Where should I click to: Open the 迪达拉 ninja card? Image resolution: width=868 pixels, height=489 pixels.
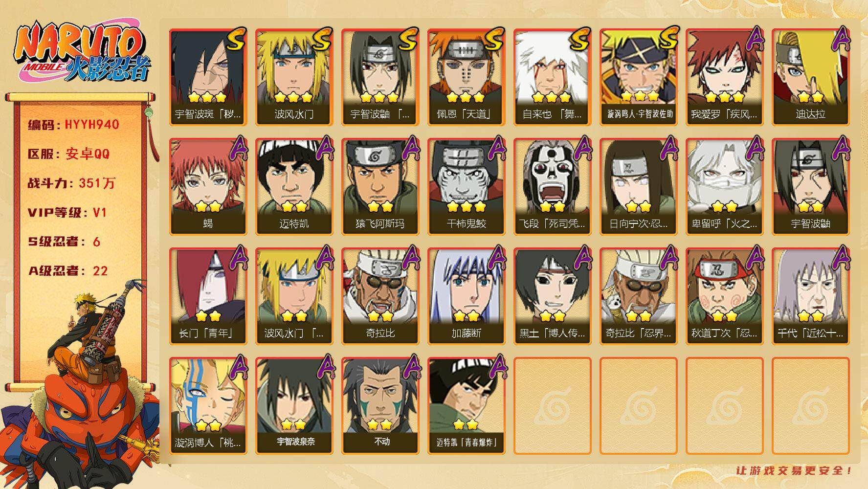coord(810,77)
